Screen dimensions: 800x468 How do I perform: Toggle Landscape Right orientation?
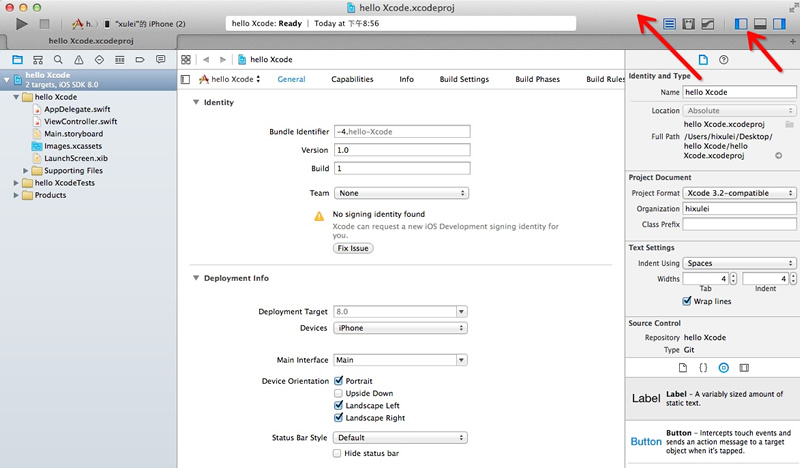(x=338, y=417)
